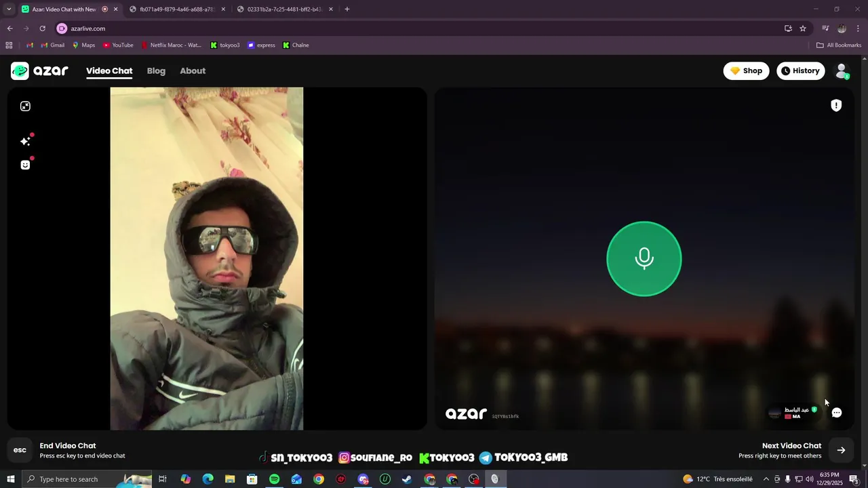Bookmark this page with star icon
Image resolution: width=868 pixels, height=488 pixels.
803,28
